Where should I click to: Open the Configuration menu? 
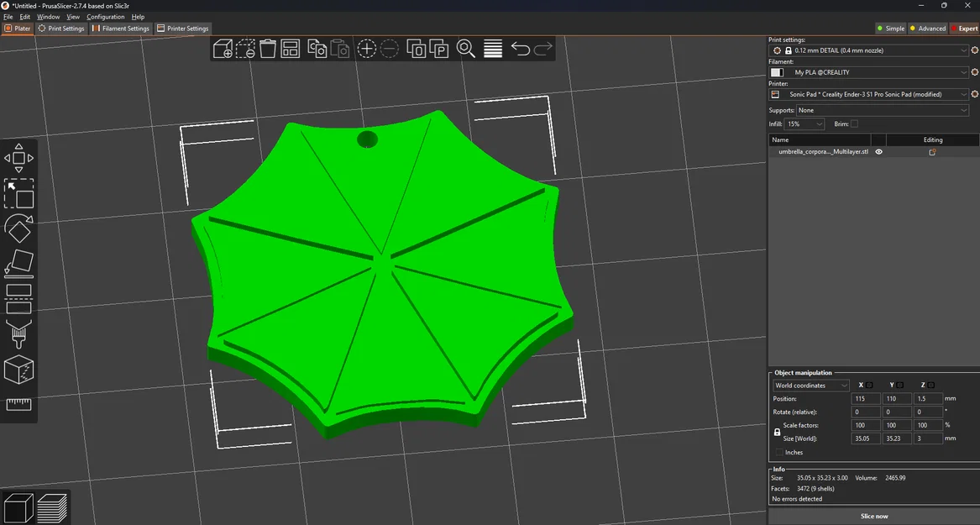pyautogui.click(x=106, y=16)
